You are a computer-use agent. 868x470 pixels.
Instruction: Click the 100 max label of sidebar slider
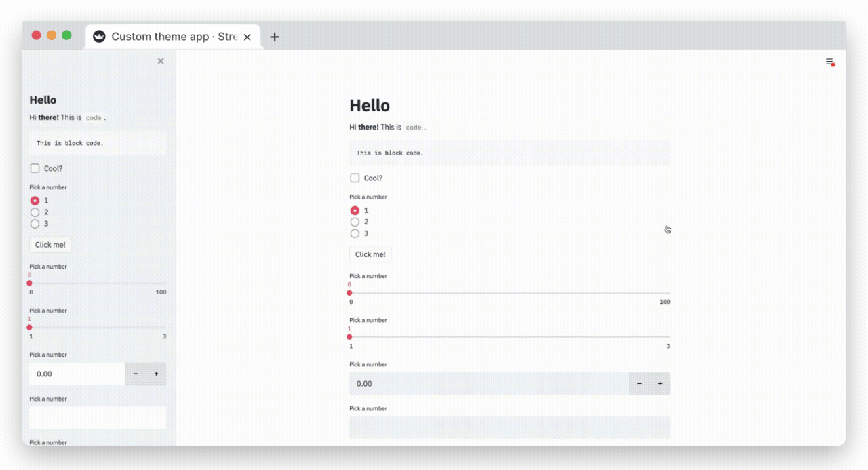(161, 292)
